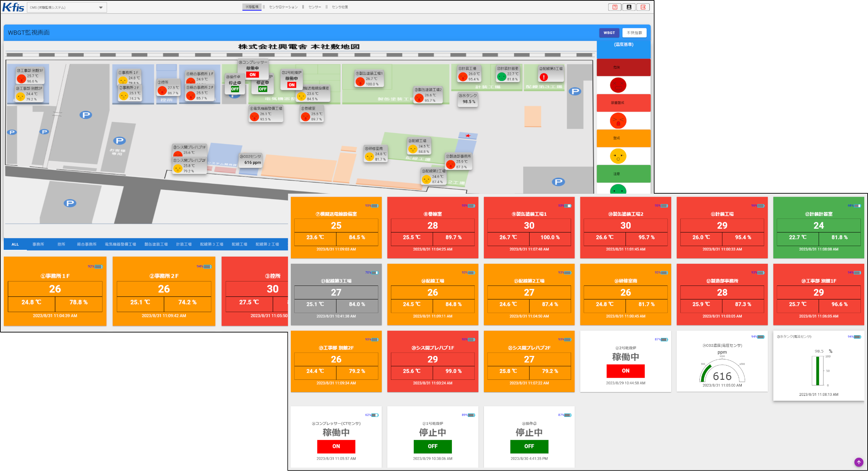Image resolution: width=868 pixels, height=471 pixels.
Task: Click the dropdown arrow beside CMS
Action: pos(101,7)
